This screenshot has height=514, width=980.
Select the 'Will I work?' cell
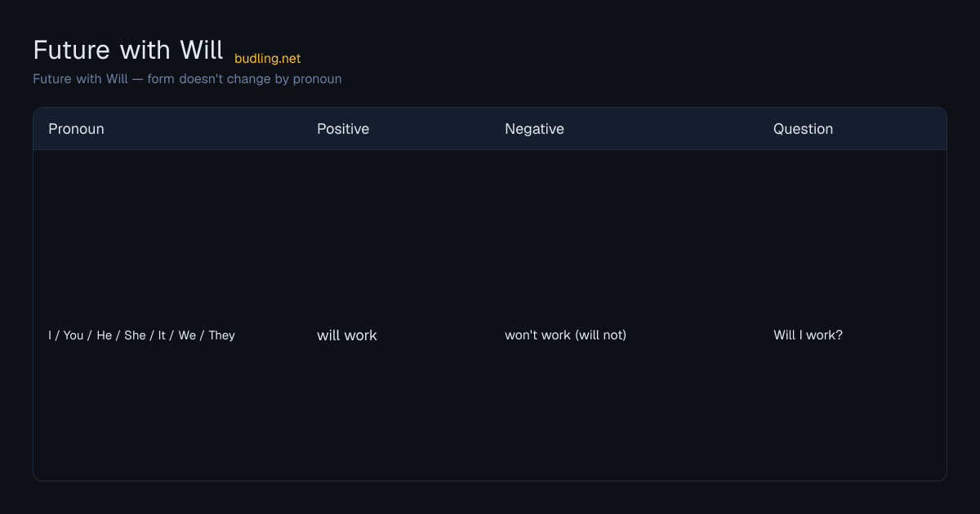(x=808, y=335)
